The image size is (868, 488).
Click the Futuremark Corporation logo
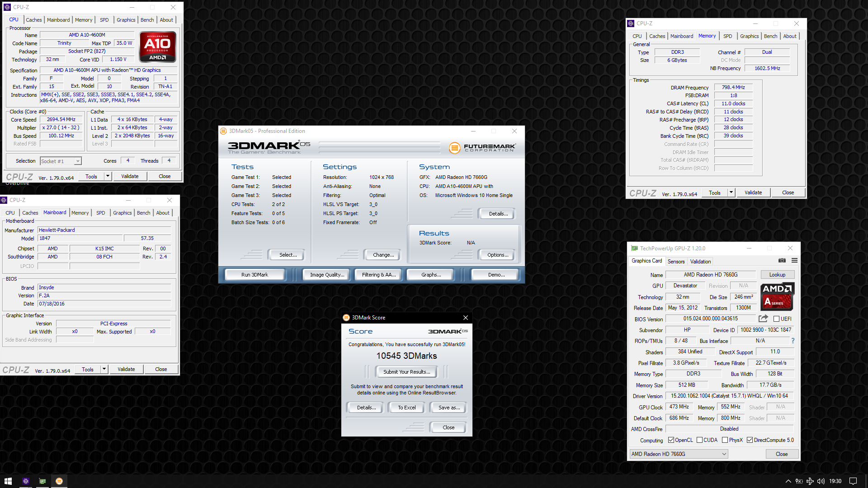[x=482, y=147]
